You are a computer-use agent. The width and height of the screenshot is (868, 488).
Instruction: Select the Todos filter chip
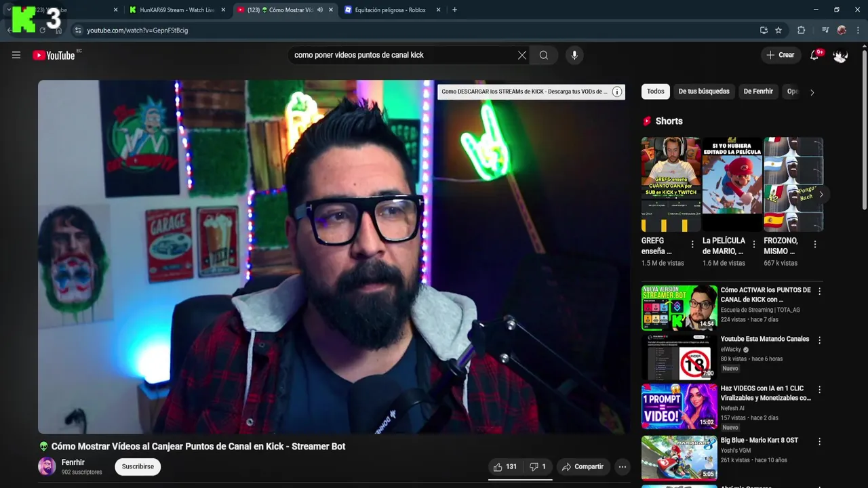click(656, 91)
